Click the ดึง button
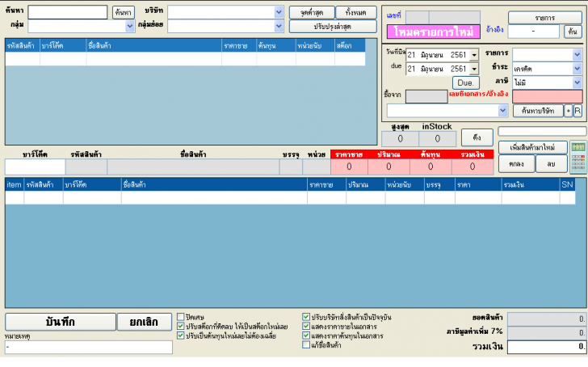The width and height of the screenshot is (588, 367). 477,137
